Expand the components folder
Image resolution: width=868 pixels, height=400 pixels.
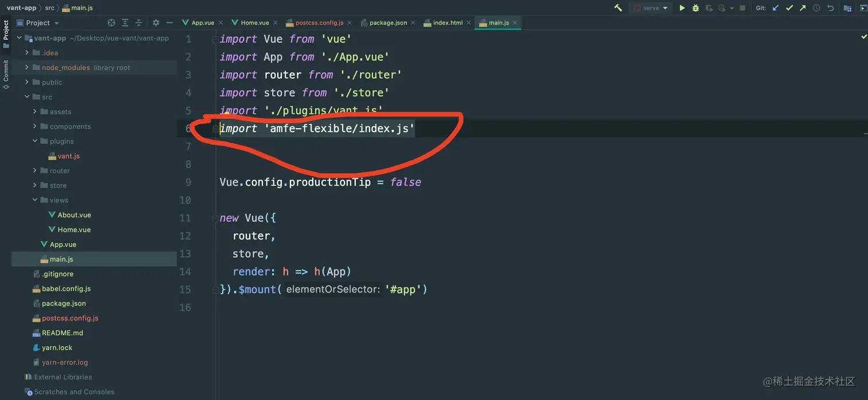tap(35, 126)
